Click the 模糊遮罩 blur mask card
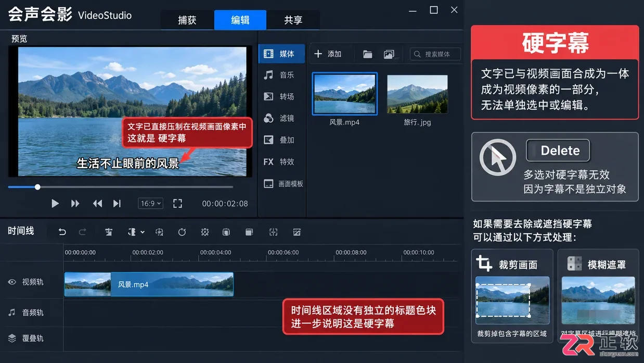This screenshot has width=644, height=363. click(x=598, y=295)
